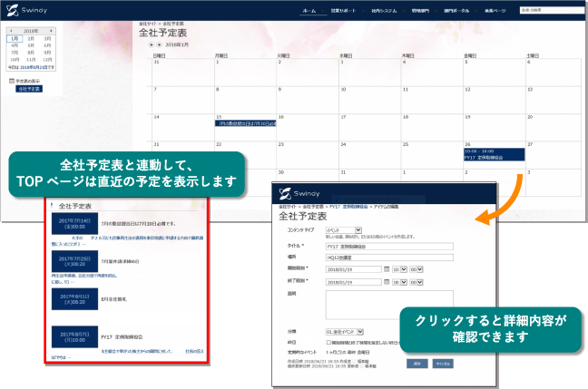This screenshot has width=588, height=389.
Task: Open the 社内システム navigation menu
Action: click(x=384, y=11)
